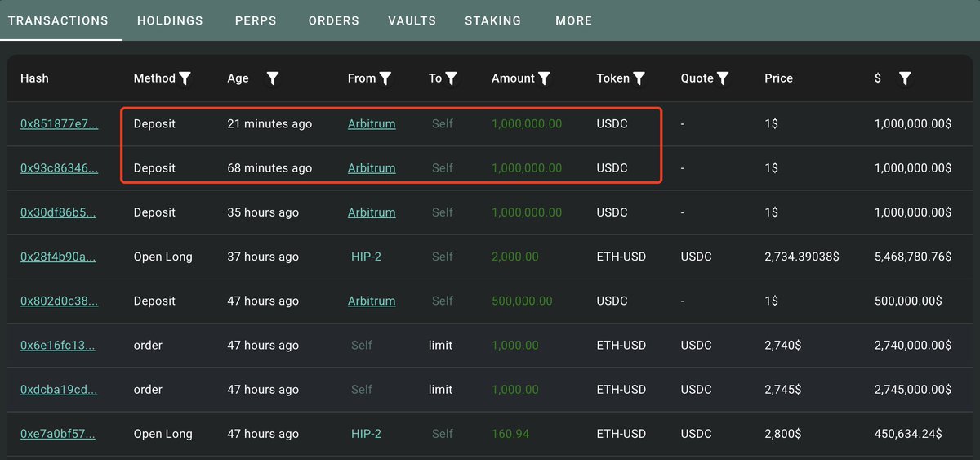Open transaction hash 0x28f4b90a
The height and width of the screenshot is (460, 980).
coord(58,257)
